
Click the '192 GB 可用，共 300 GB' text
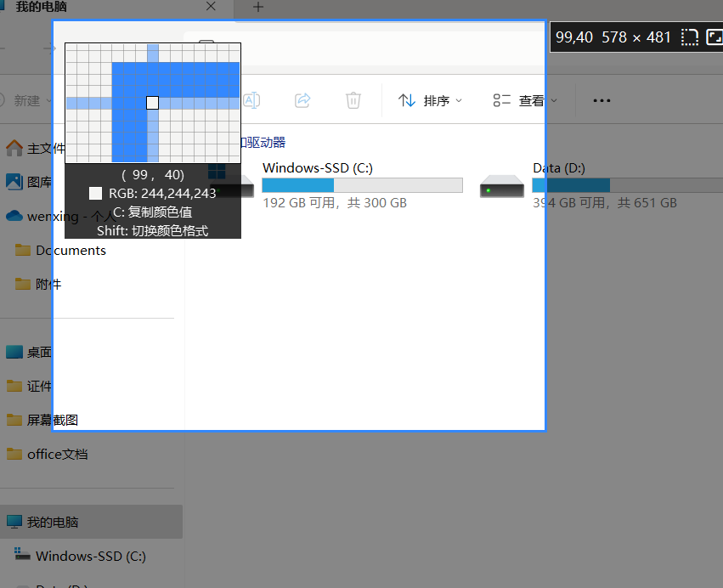335,202
